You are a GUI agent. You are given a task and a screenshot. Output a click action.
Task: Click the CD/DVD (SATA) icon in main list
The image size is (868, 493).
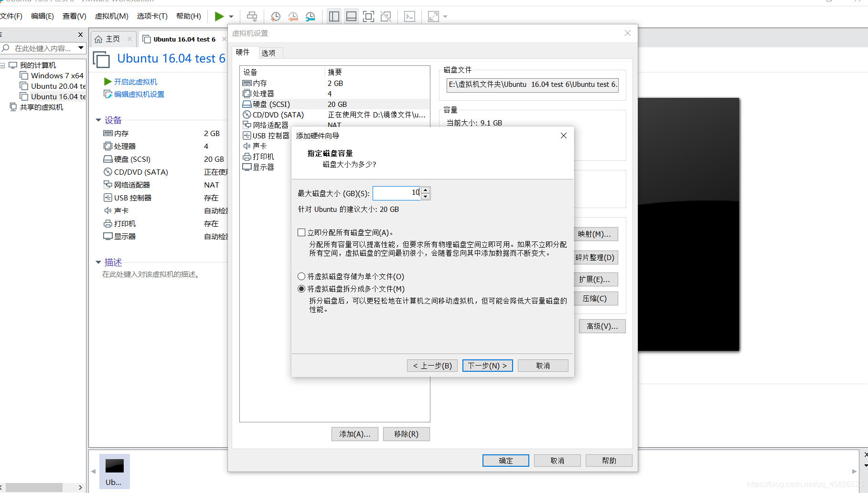point(108,172)
